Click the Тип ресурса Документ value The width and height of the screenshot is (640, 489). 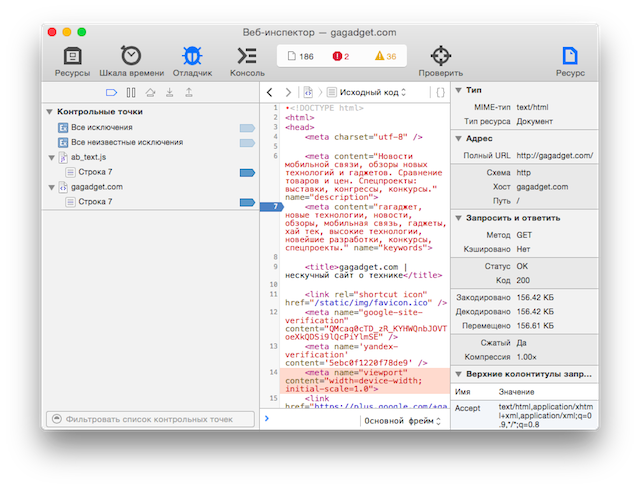coord(534,122)
